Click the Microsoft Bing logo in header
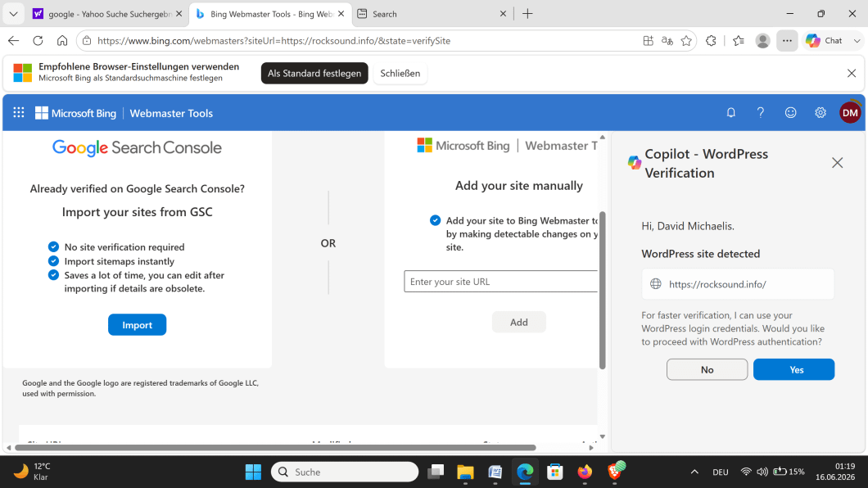 76,113
